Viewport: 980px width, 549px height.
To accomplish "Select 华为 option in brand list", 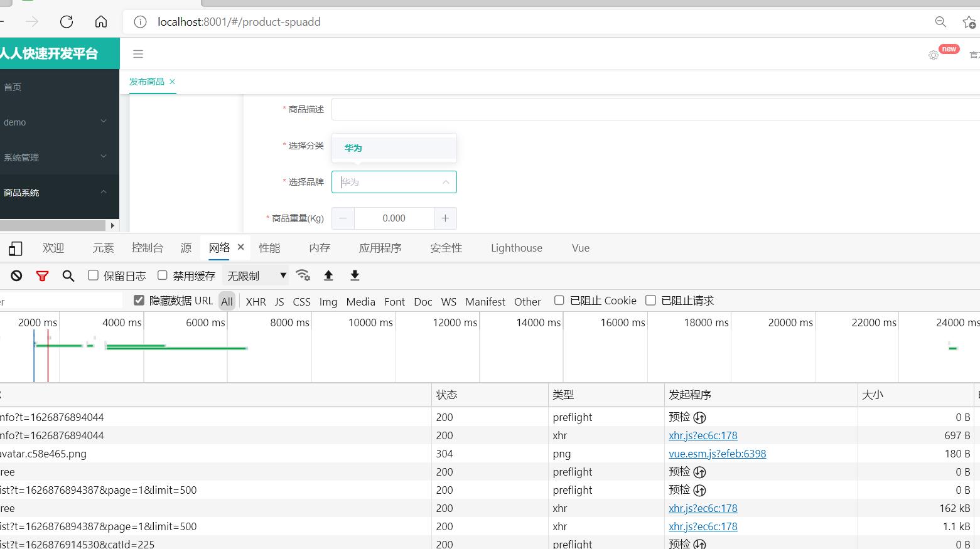I will (394, 148).
